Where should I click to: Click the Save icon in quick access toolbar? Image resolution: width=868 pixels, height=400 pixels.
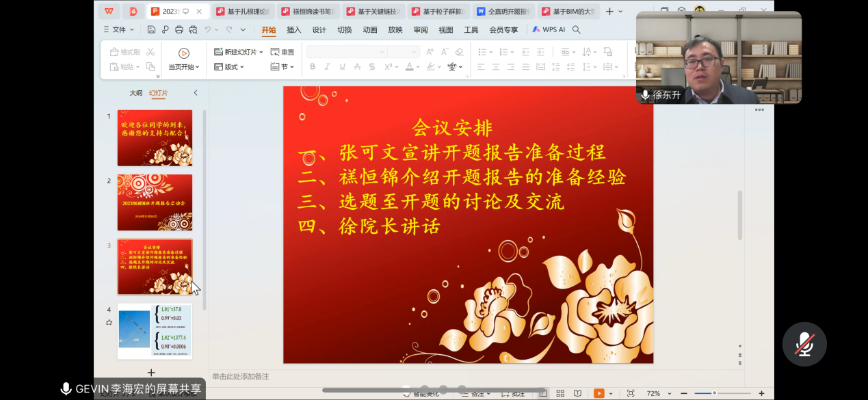pyautogui.click(x=151, y=30)
